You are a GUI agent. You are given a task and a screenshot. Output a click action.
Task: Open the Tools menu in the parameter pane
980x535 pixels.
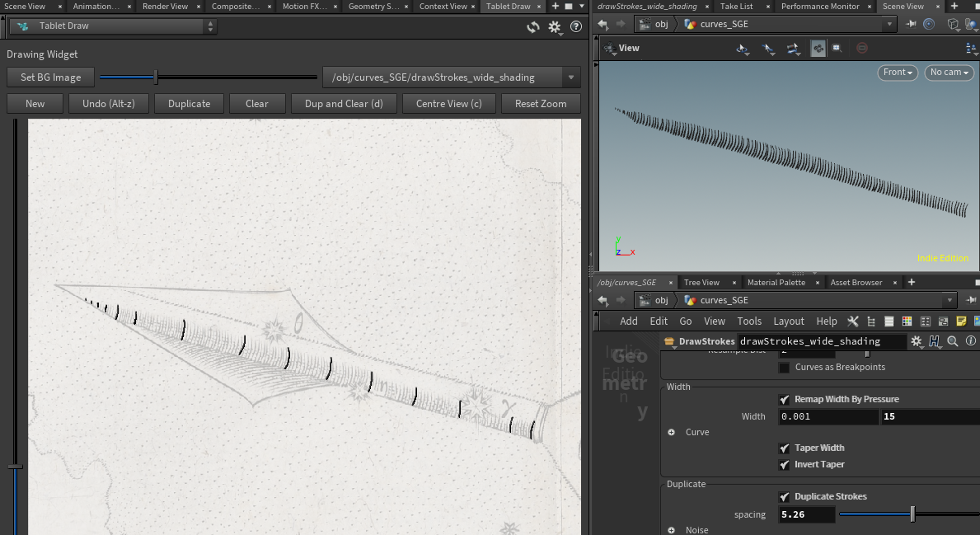[x=749, y=321]
